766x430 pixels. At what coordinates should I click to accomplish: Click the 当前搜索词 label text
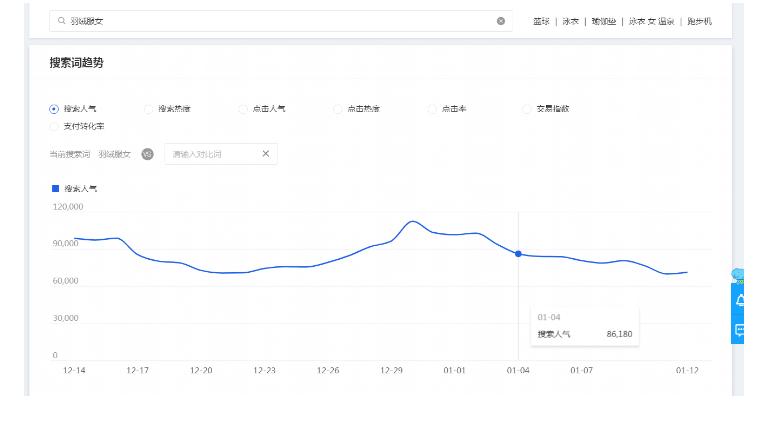(x=70, y=154)
